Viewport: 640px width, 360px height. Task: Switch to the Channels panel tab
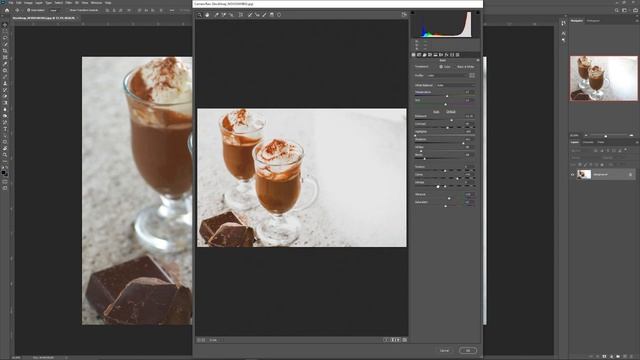click(588, 142)
